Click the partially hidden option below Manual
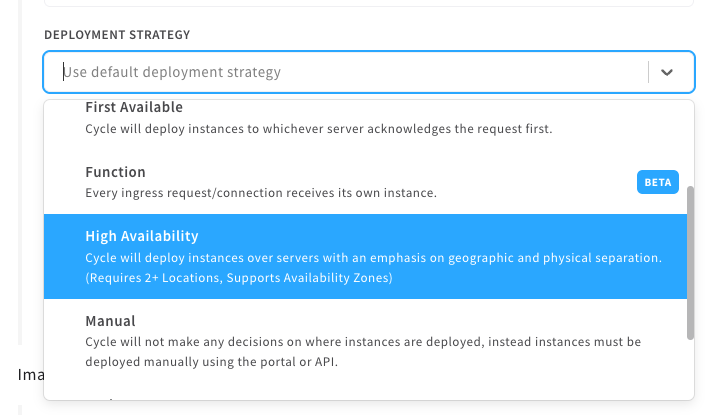Image resolution: width=720 pixels, height=415 pixels. click(x=110, y=396)
